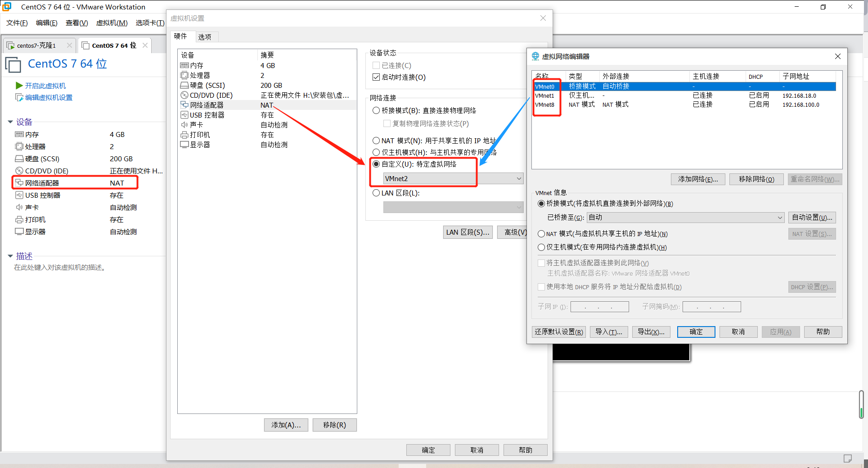Open the VMnet2 custom network dropdown
868x468 pixels.
pos(453,178)
